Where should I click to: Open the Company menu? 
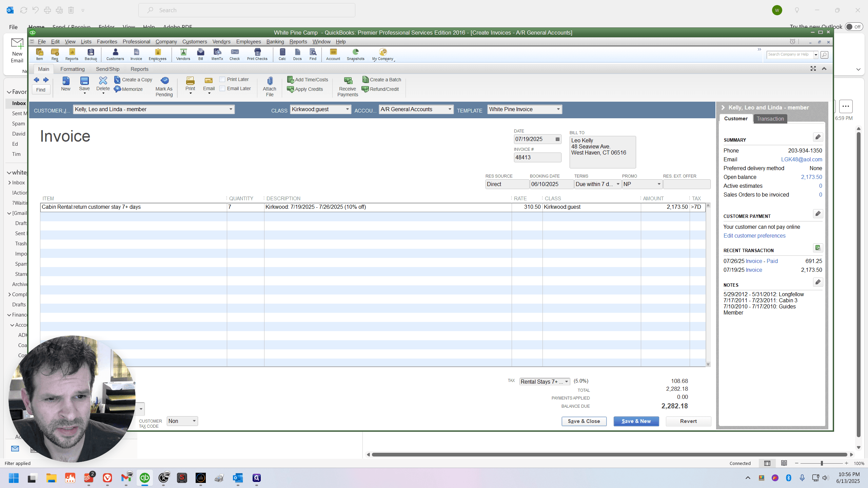(x=166, y=42)
